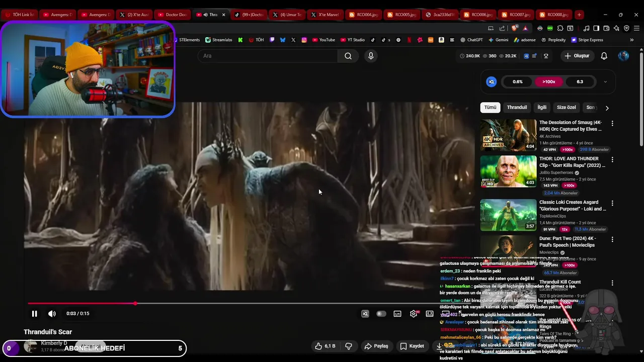The height and width of the screenshot is (362, 644).
Task: Open options menu for Thor Love and Thunder
Action: (x=612, y=159)
